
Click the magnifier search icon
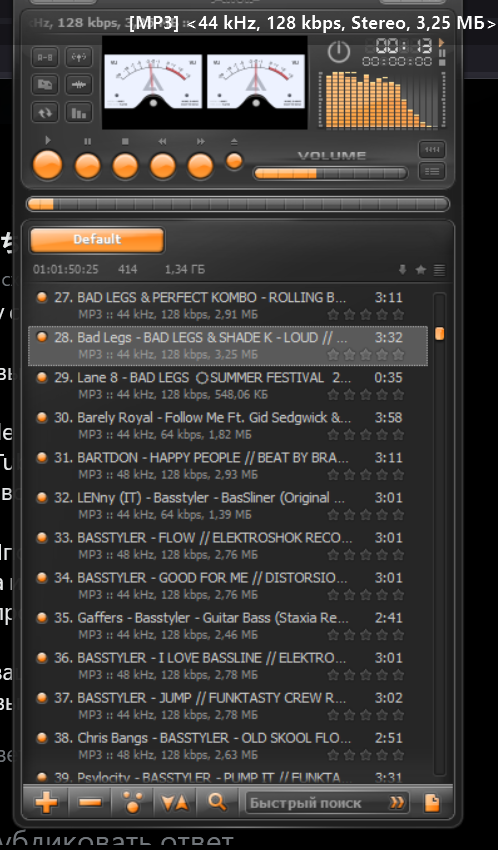point(217,803)
